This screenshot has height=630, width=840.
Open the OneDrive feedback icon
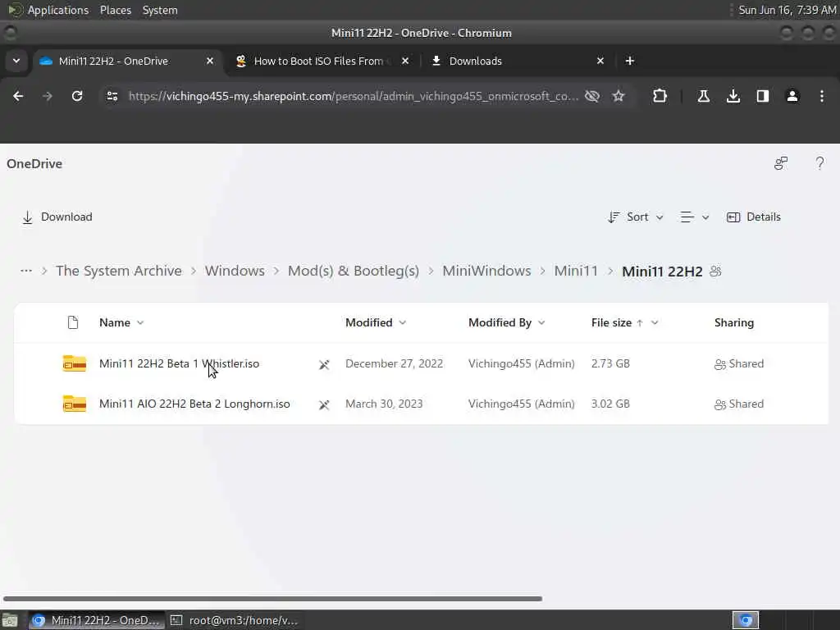[781, 163]
